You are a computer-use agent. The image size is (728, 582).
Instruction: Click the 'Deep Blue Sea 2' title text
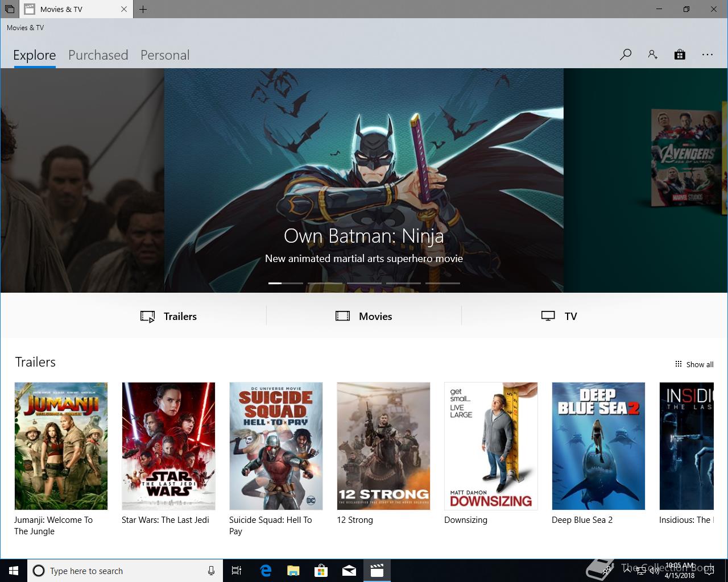[582, 520]
